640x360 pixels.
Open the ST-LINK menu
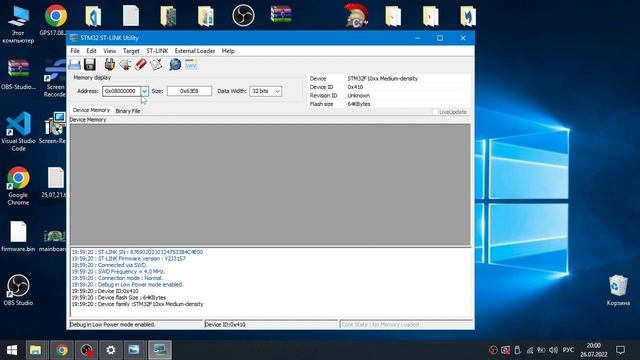157,51
